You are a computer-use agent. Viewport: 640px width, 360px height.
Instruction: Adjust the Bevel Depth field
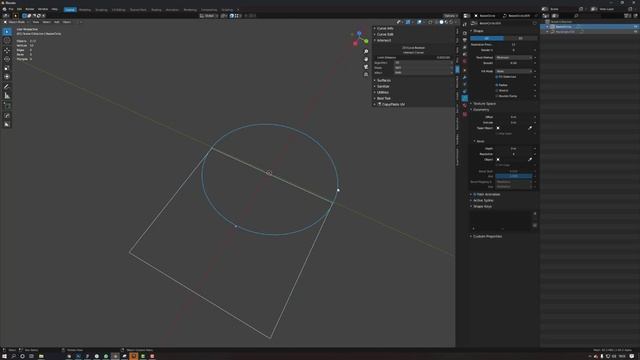click(514, 149)
